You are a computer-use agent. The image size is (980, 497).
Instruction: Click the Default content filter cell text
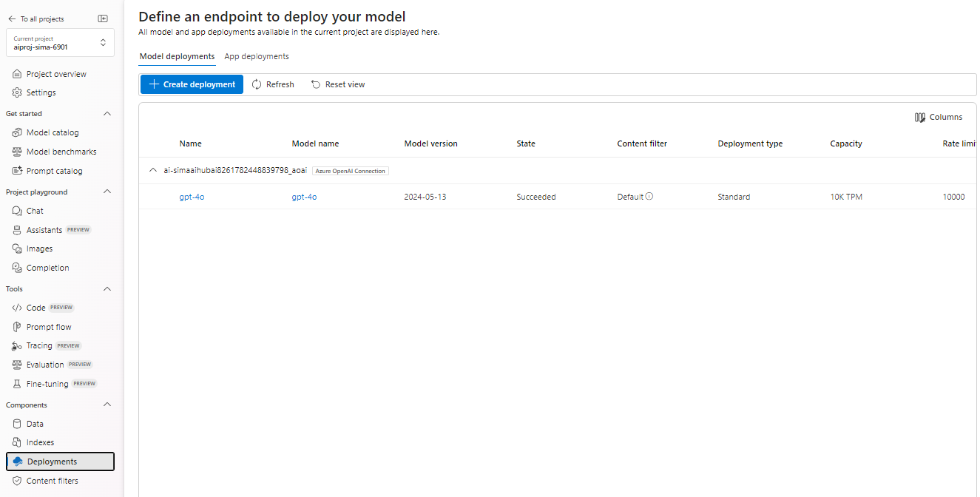point(630,197)
